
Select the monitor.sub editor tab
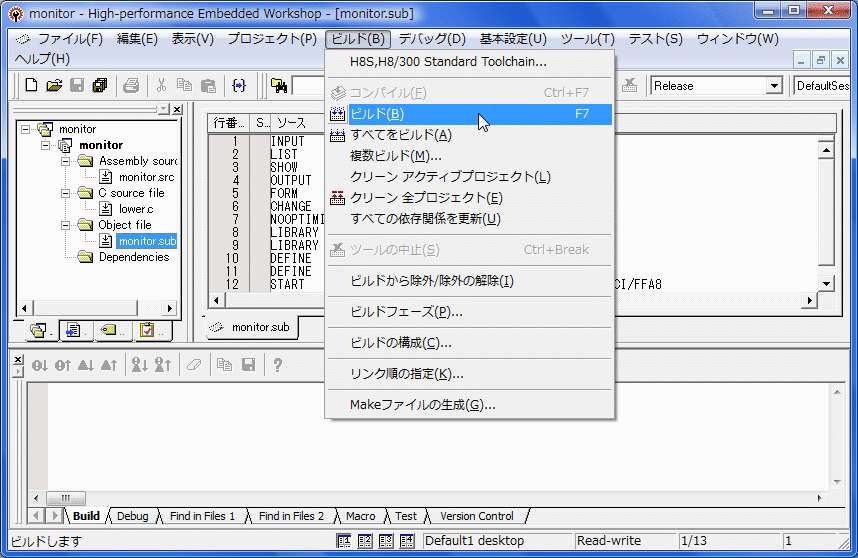252,327
